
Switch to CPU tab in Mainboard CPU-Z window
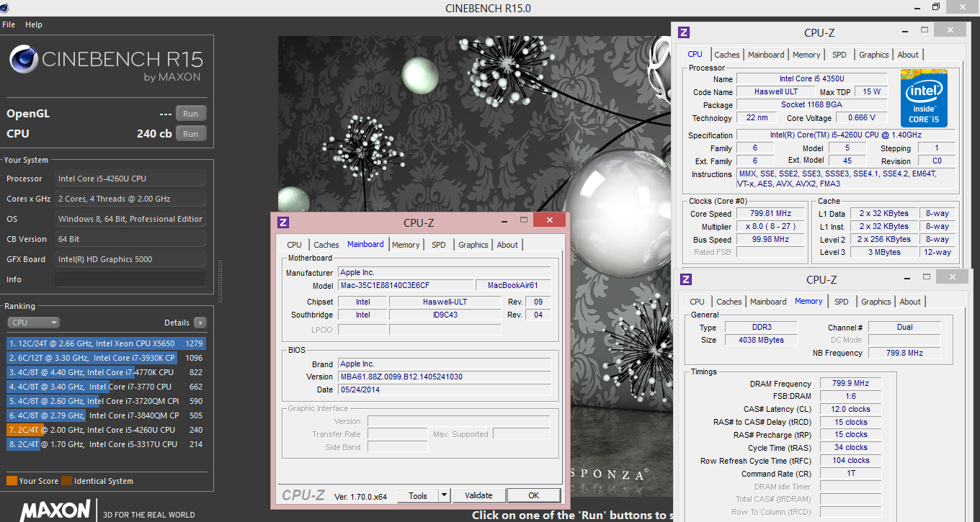pos(294,245)
